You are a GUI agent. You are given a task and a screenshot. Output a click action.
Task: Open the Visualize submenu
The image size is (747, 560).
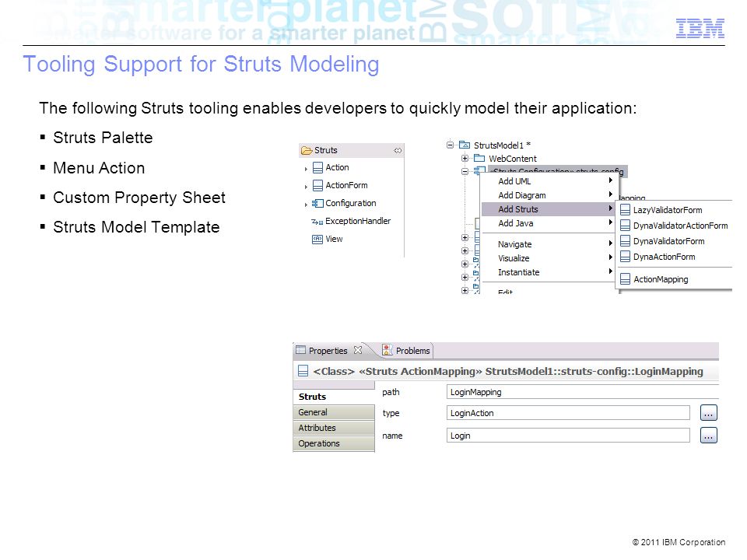(x=549, y=258)
